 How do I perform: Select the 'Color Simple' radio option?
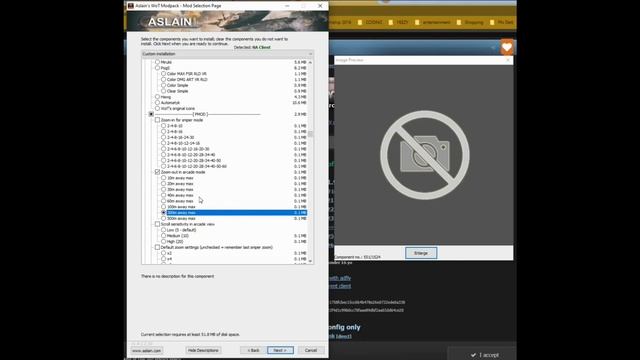click(163, 85)
